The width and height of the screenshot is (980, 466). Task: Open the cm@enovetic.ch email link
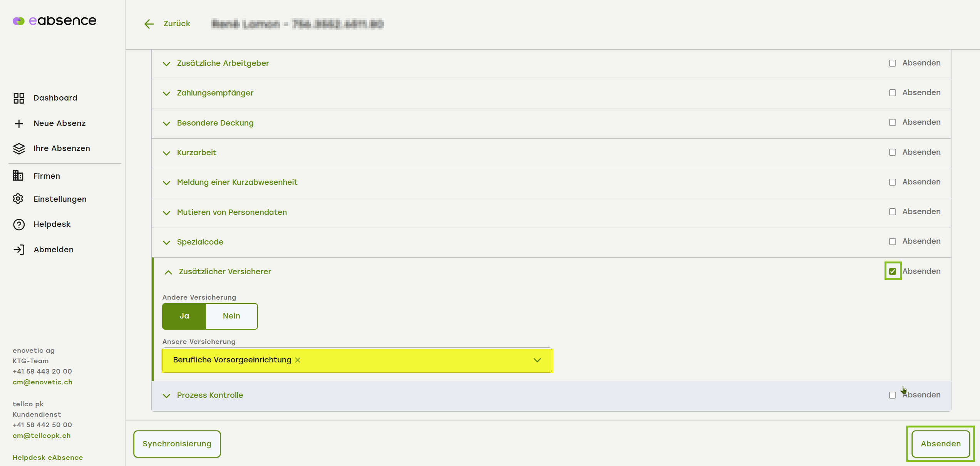pos(42,382)
